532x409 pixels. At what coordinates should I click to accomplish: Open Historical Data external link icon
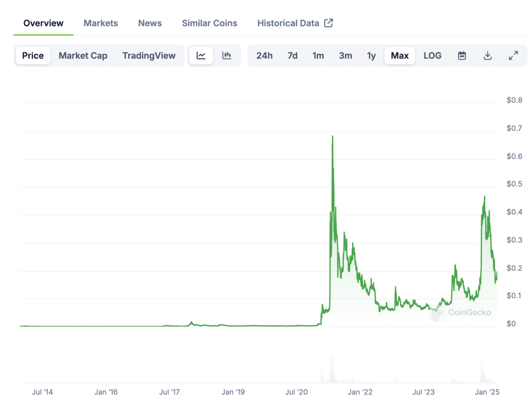pos(328,23)
